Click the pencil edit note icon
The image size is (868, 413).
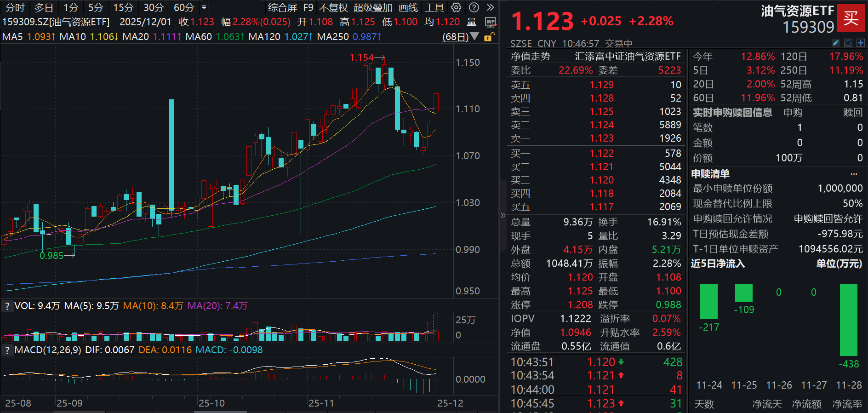click(836, 43)
